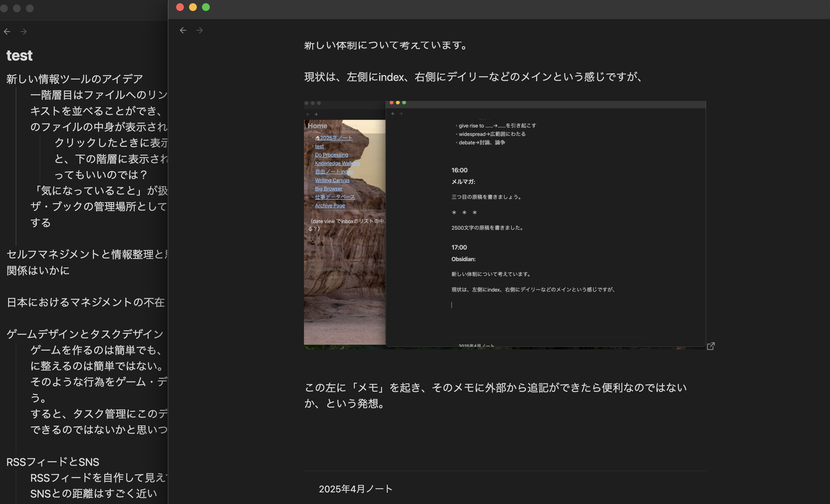Viewport: 830px width, 504px height.
Task: Open the test link in the Home list
Action: 319,146
